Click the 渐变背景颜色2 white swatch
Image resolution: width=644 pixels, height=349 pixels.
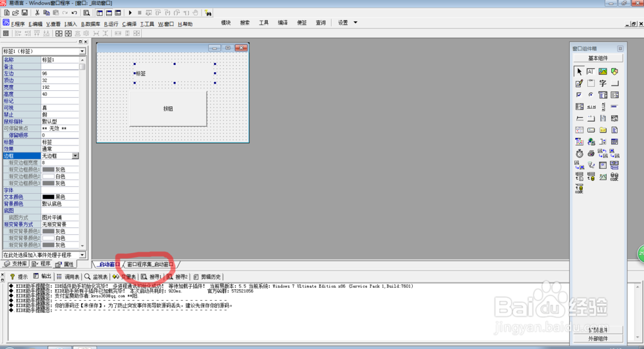coord(48,238)
